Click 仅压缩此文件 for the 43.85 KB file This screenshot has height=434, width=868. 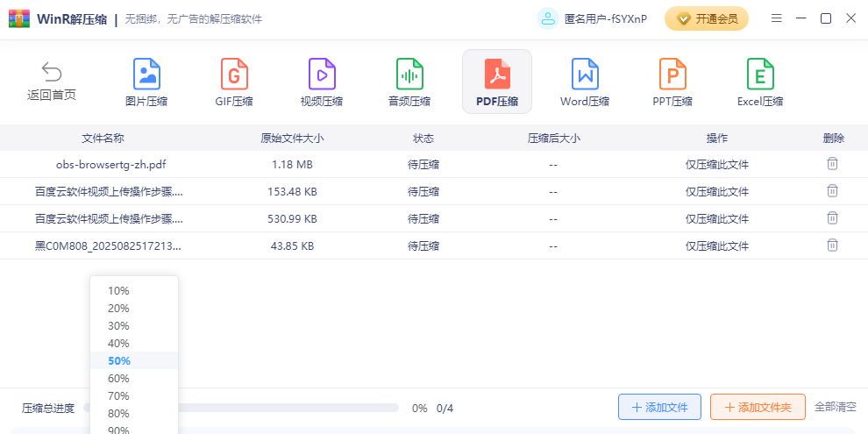click(x=717, y=245)
